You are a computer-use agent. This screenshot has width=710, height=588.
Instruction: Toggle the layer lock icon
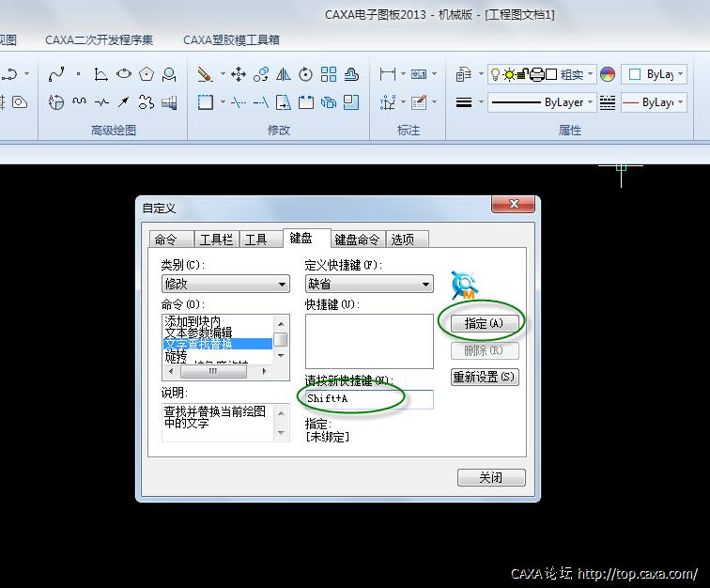click(522, 74)
